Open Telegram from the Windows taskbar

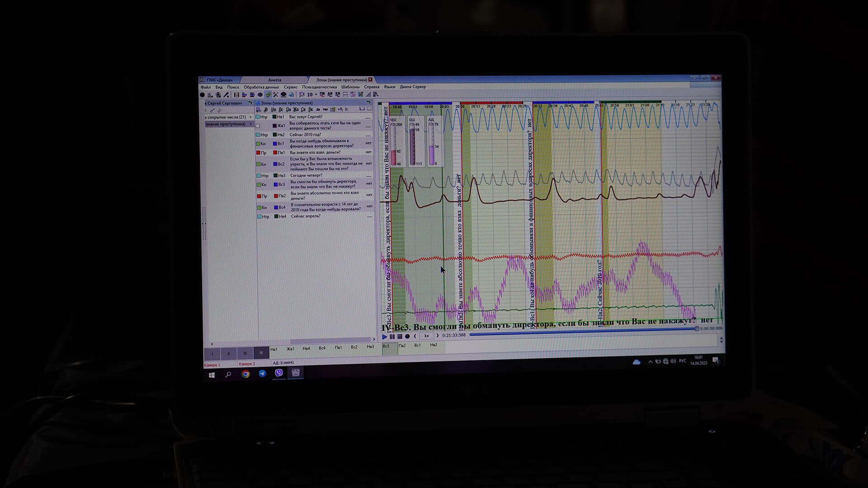click(x=262, y=374)
